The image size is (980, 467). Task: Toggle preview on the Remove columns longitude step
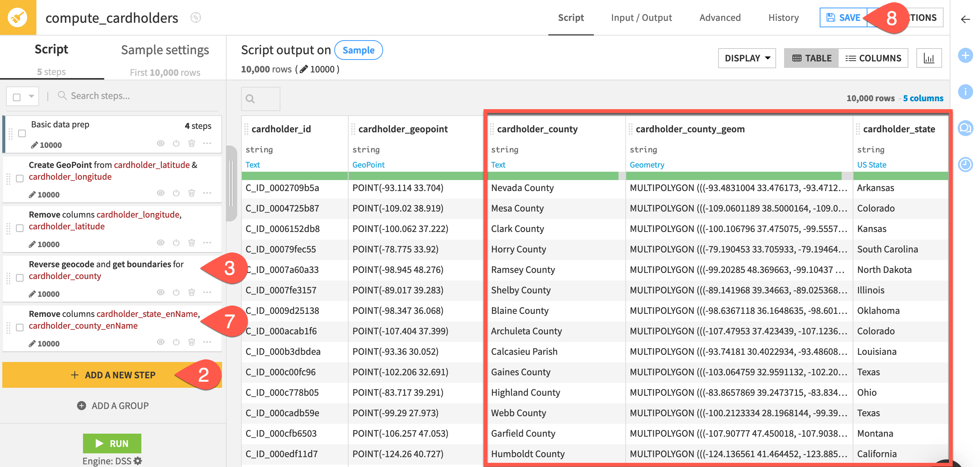point(160,243)
